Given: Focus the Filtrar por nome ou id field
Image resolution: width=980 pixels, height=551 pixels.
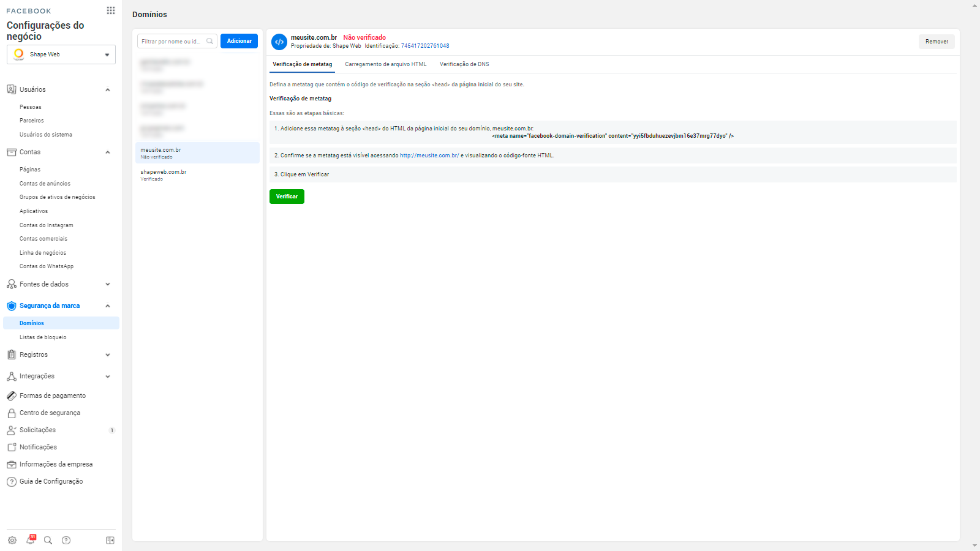Looking at the screenshot, I should pos(177,41).
